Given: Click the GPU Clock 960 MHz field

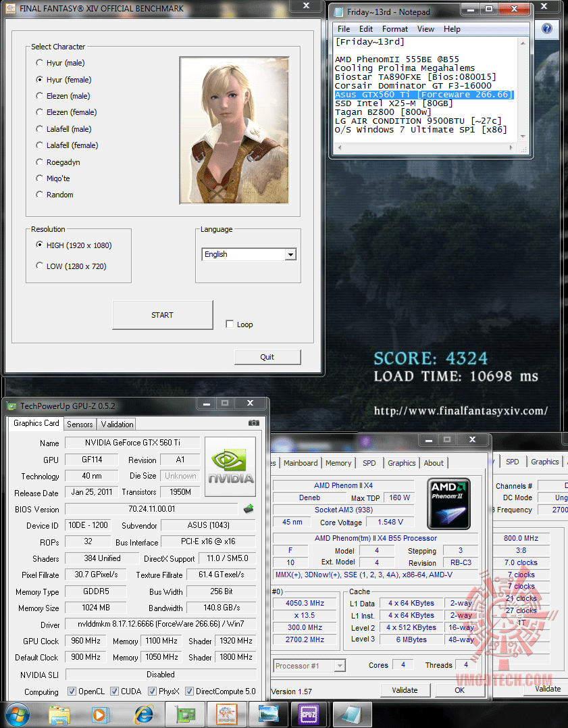Looking at the screenshot, I should [x=85, y=641].
